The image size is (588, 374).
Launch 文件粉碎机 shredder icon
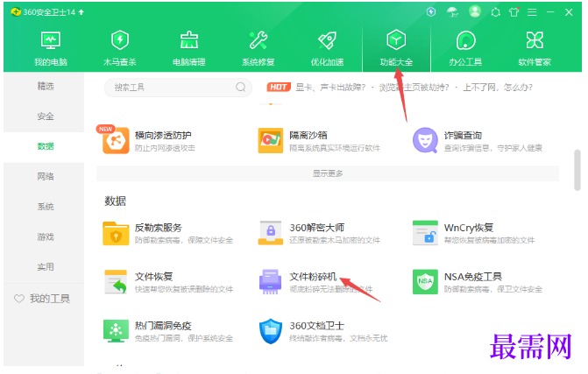[271, 282]
